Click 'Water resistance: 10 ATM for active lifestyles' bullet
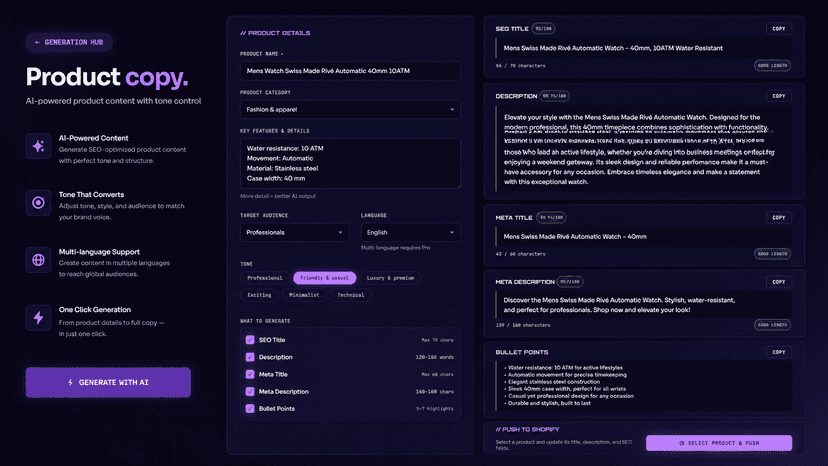Image resolution: width=828 pixels, height=466 pixels. [563, 368]
